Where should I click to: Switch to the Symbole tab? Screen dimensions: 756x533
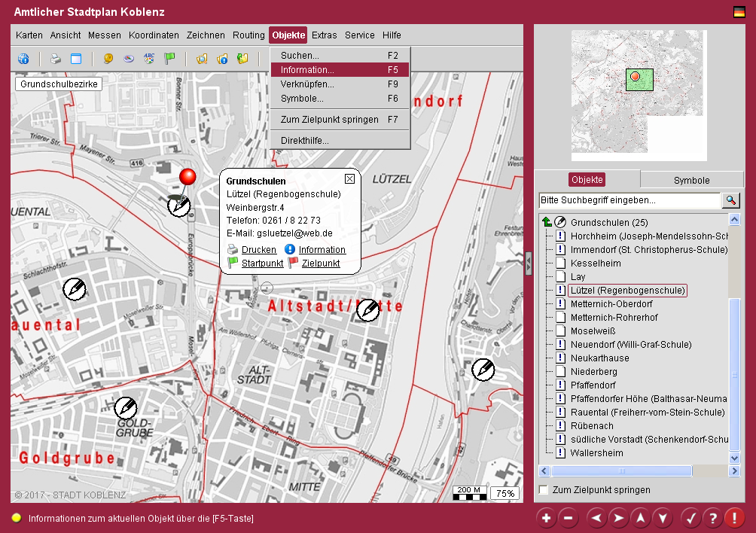coord(690,180)
